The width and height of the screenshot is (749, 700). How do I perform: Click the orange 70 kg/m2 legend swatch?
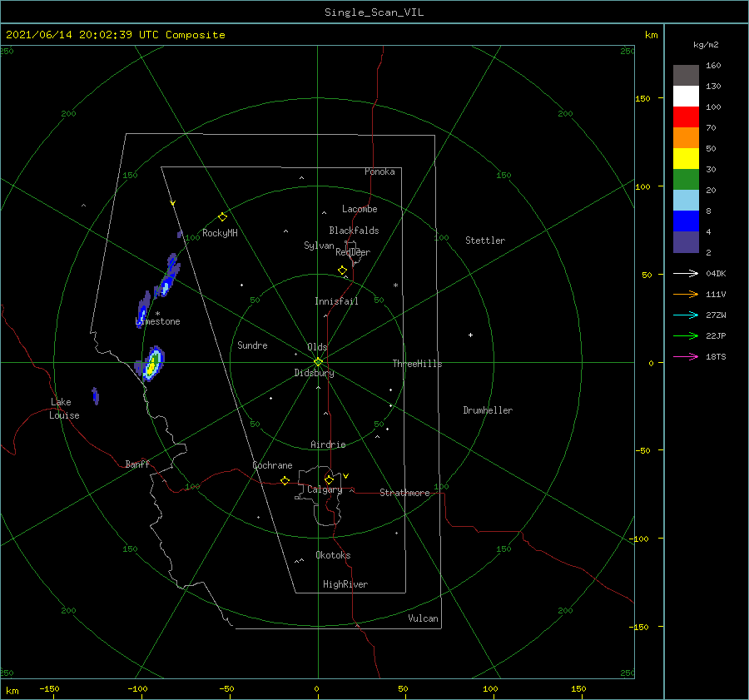point(686,137)
